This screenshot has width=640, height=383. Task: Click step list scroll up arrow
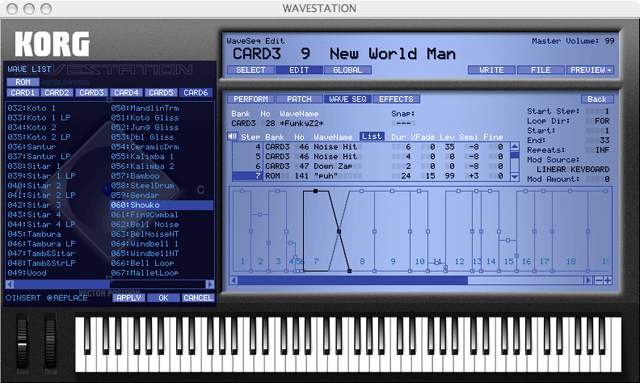coord(515,147)
